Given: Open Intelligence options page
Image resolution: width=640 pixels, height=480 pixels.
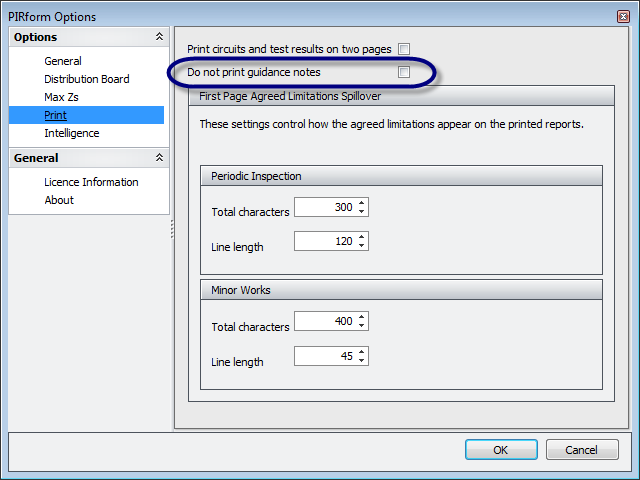Looking at the screenshot, I should pos(72,133).
